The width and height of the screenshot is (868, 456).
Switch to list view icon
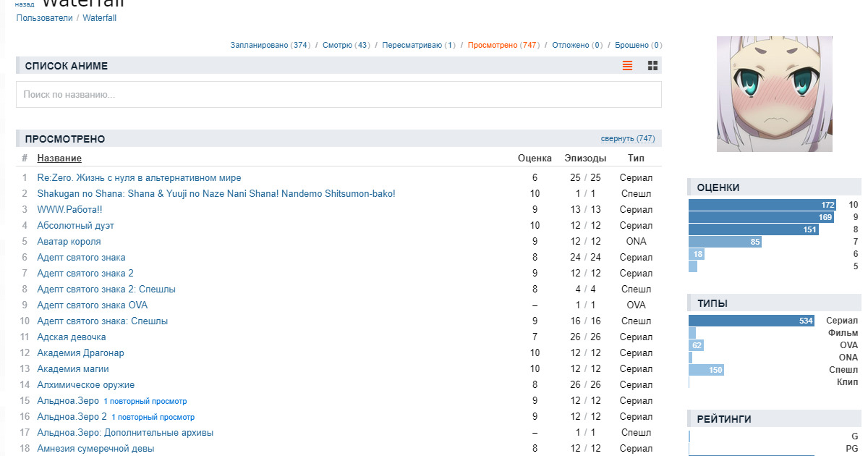point(627,66)
